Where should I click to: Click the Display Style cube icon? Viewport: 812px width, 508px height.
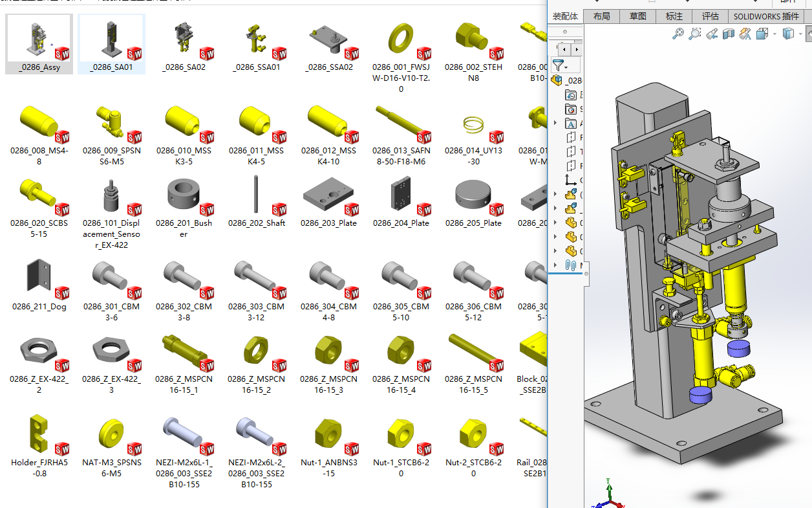(788, 34)
